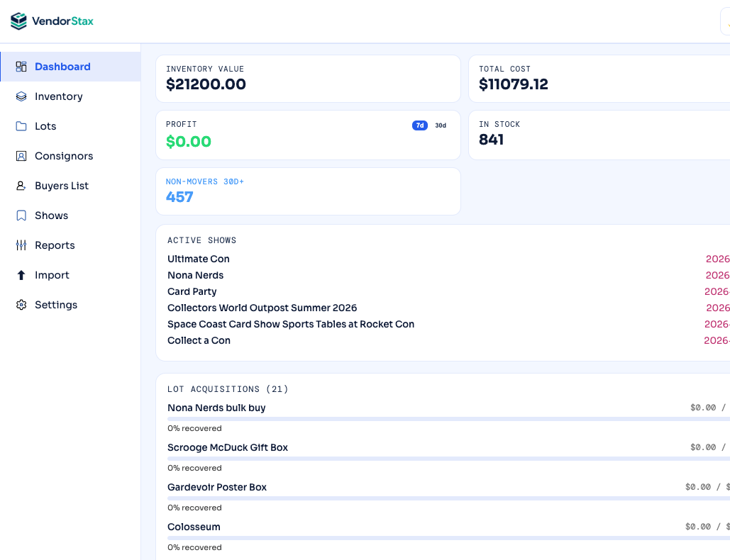Click the Import upload arrow icon
This screenshot has width=730, height=560.
[x=21, y=275]
